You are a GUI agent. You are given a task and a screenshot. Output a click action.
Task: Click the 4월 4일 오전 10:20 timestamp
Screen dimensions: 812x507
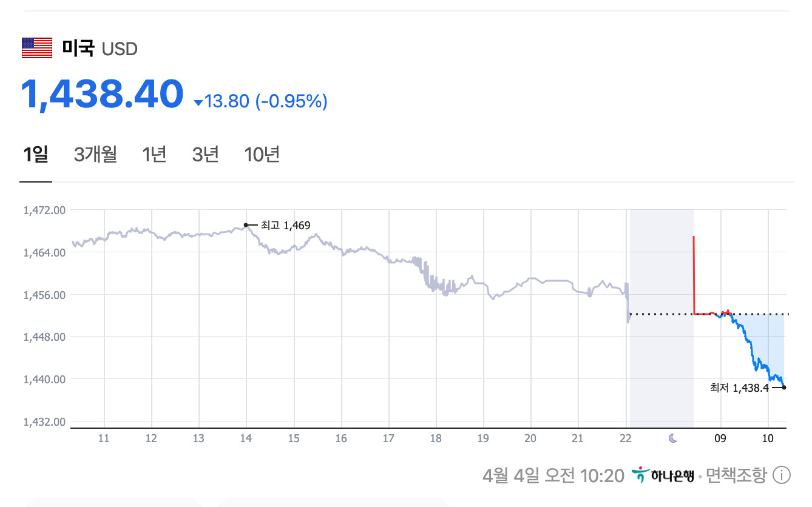(553, 475)
